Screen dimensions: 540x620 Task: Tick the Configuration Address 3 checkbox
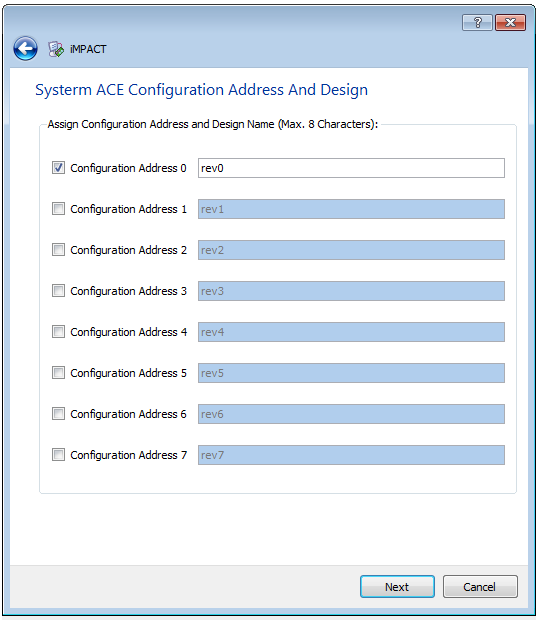59,291
